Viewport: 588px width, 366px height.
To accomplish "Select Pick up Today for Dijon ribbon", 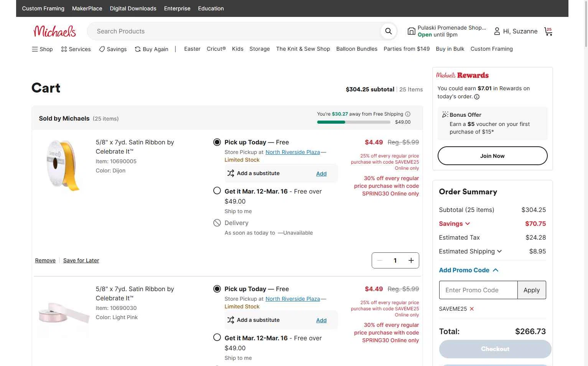I will [217, 142].
